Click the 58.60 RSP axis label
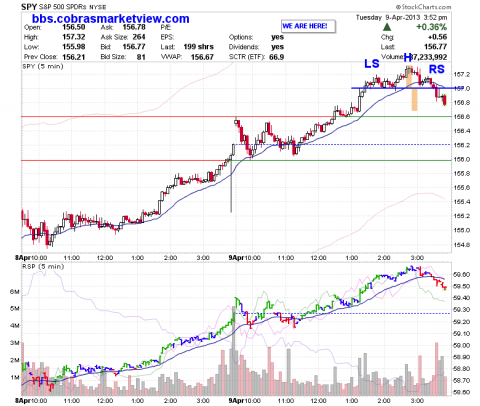 [462, 392]
